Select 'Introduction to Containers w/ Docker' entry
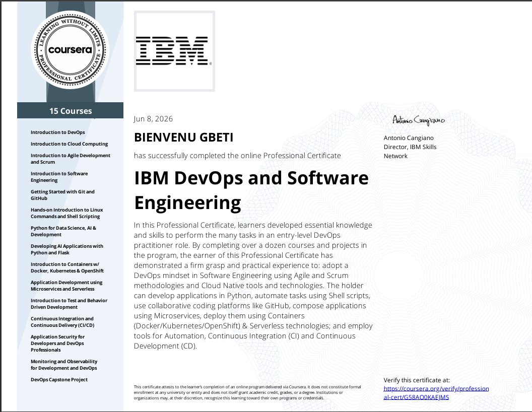 coord(67,267)
